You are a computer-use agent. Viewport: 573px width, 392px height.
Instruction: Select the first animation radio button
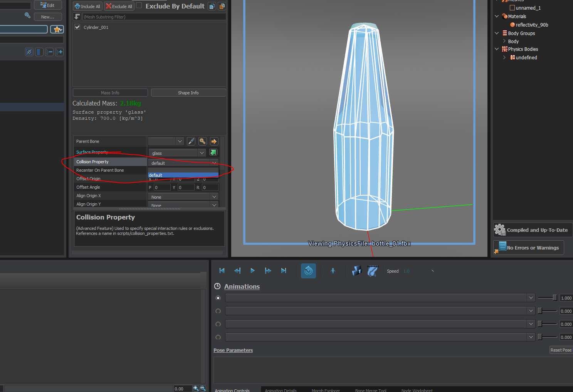(218, 298)
